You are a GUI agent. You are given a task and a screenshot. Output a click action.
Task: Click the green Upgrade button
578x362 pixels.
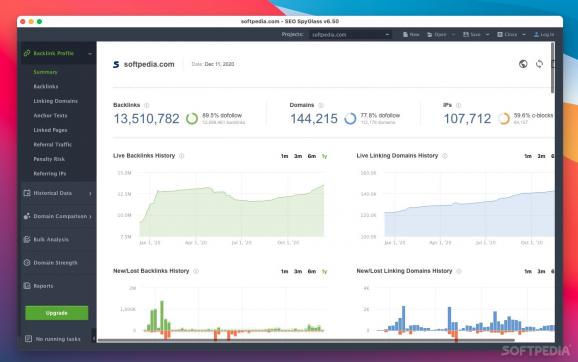[x=56, y=313]
